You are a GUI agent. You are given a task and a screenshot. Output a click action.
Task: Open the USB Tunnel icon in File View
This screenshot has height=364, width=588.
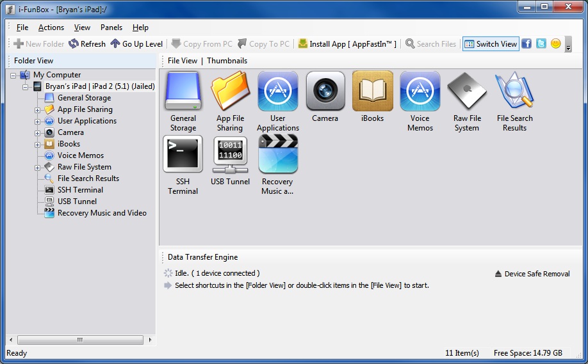230,155
